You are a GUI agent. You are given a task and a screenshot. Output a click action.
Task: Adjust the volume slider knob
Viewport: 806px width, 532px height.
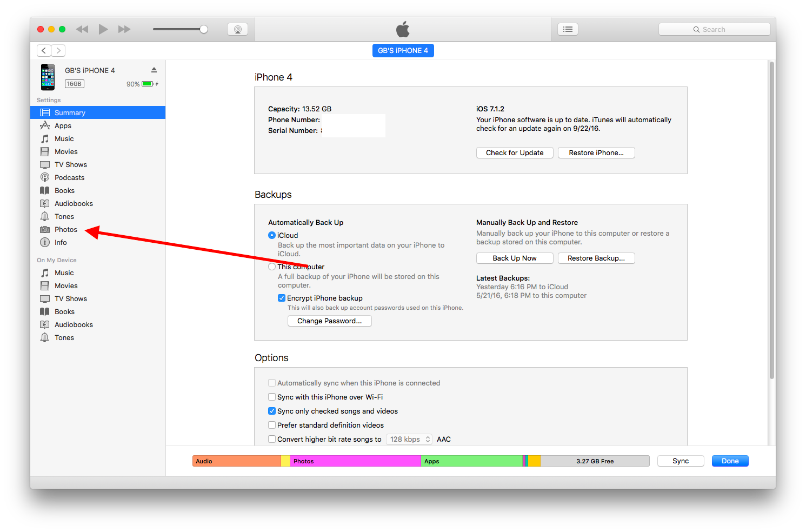coord(204,29)
